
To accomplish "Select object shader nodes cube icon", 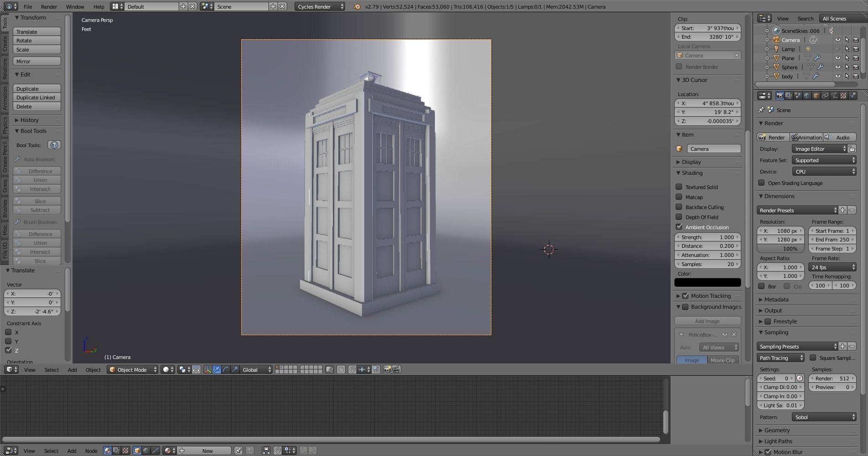I will point(137,451).
